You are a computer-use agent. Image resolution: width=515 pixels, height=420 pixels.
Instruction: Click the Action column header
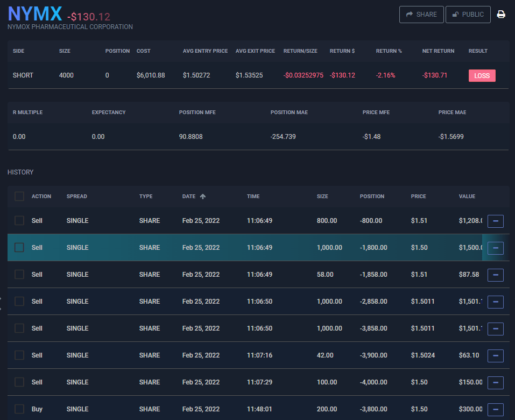pyautogui.click(x=41, y=197)
